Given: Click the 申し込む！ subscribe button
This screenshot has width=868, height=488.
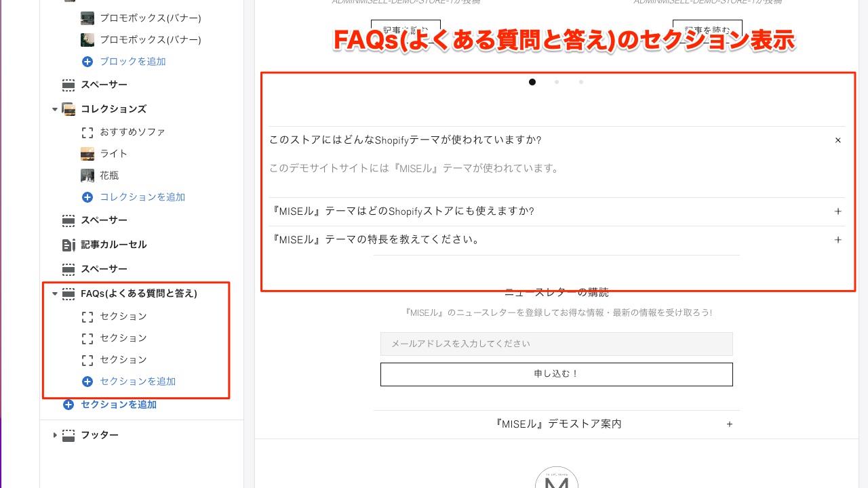Looking at the screenshot, I should tap(557, 374).
